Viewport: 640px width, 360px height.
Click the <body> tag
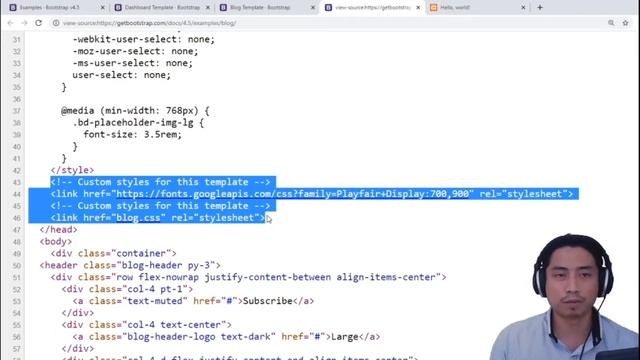click(x=56, y=241)
